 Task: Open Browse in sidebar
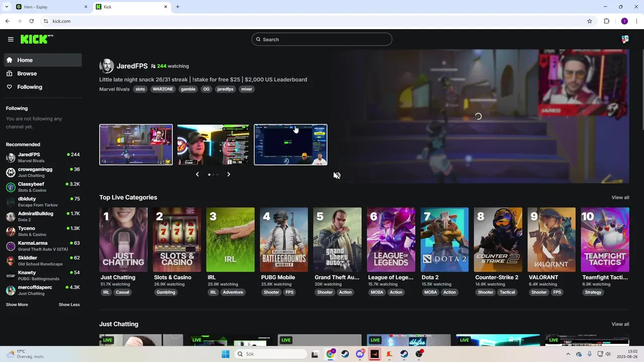[x=42, y=73]
